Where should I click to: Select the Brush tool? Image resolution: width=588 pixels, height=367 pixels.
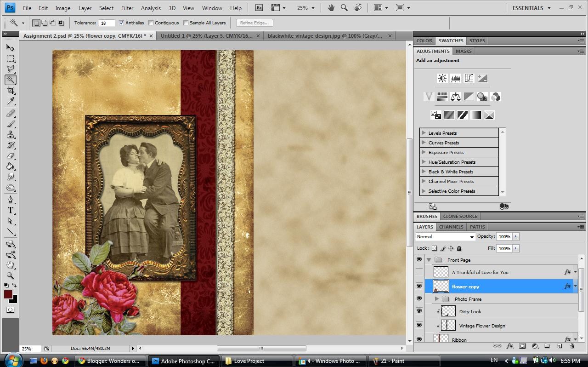click(x=10, y=124)
